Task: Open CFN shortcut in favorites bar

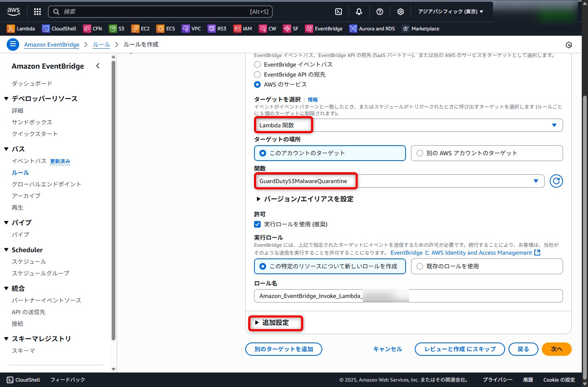Action: point(92,29)
